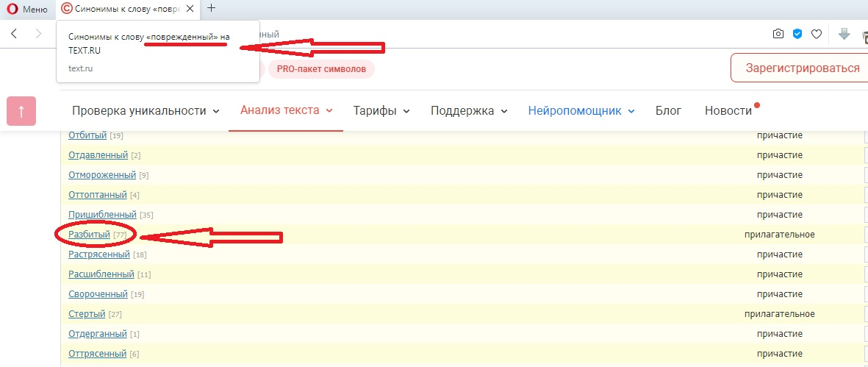Click the blue ad-blocker shield icon
The image size is (868, 367).
tap(797, 34)
